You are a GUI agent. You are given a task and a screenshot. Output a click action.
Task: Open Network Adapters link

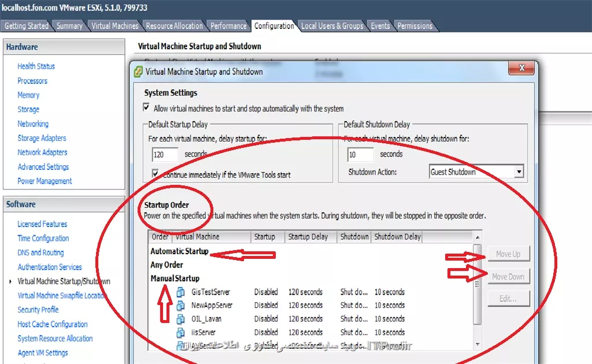42,153
